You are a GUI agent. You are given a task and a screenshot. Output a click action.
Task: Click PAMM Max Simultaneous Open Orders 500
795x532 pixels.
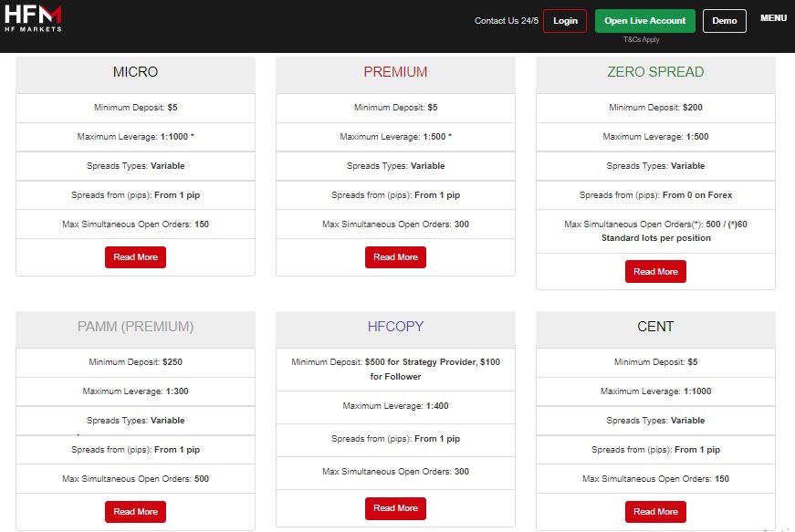tap(135, 479)
